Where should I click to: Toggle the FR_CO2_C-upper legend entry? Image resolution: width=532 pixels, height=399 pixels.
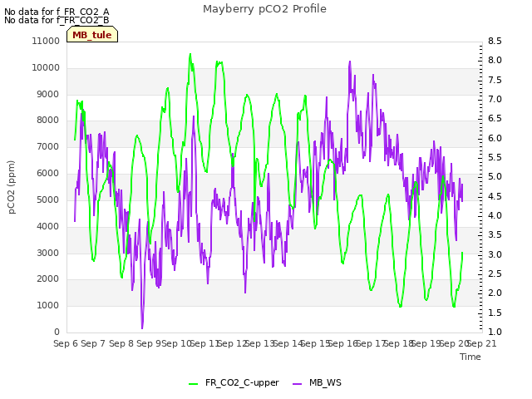click(234, 382)
